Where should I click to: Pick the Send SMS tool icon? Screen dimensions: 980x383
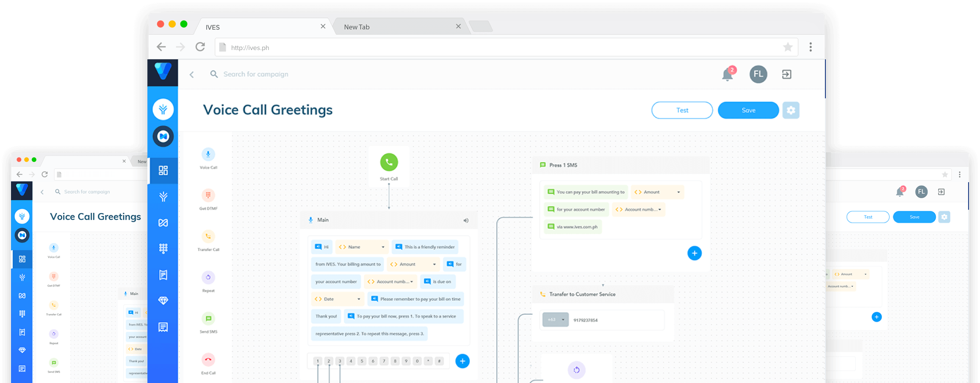pyautogui.click(x=208, y=319)
